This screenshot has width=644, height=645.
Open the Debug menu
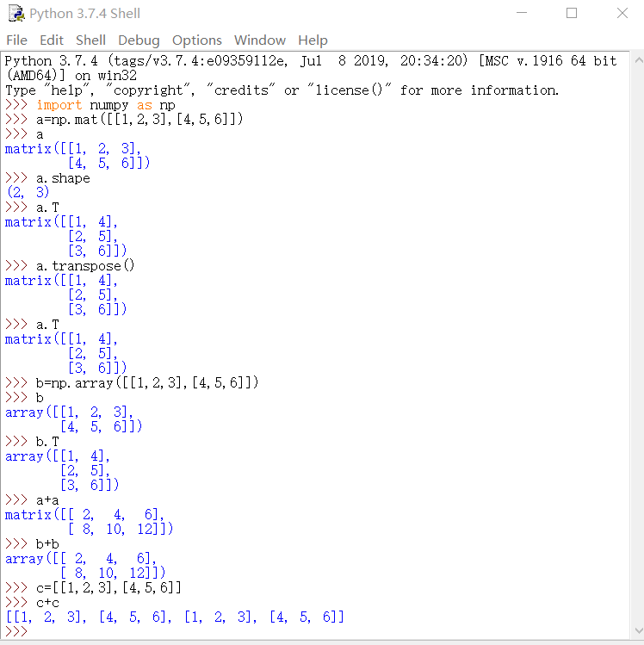pyautogui.click(x=139, y=40)
